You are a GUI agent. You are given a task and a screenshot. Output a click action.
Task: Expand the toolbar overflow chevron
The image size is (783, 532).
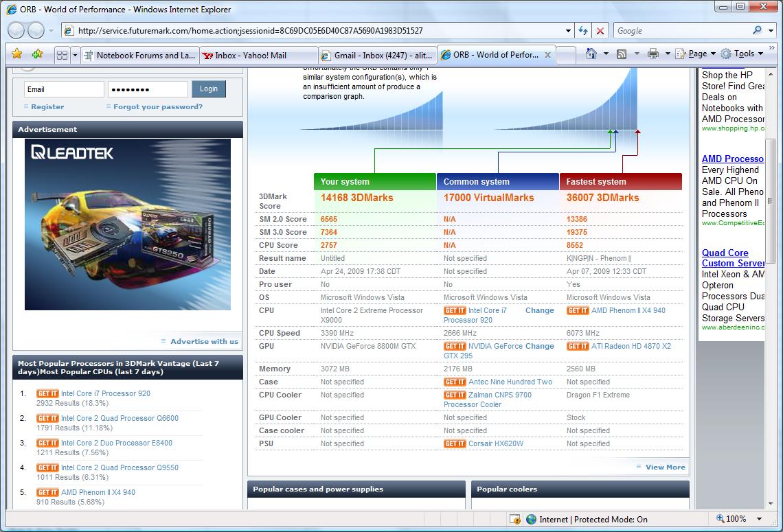[x=772, y=48]
